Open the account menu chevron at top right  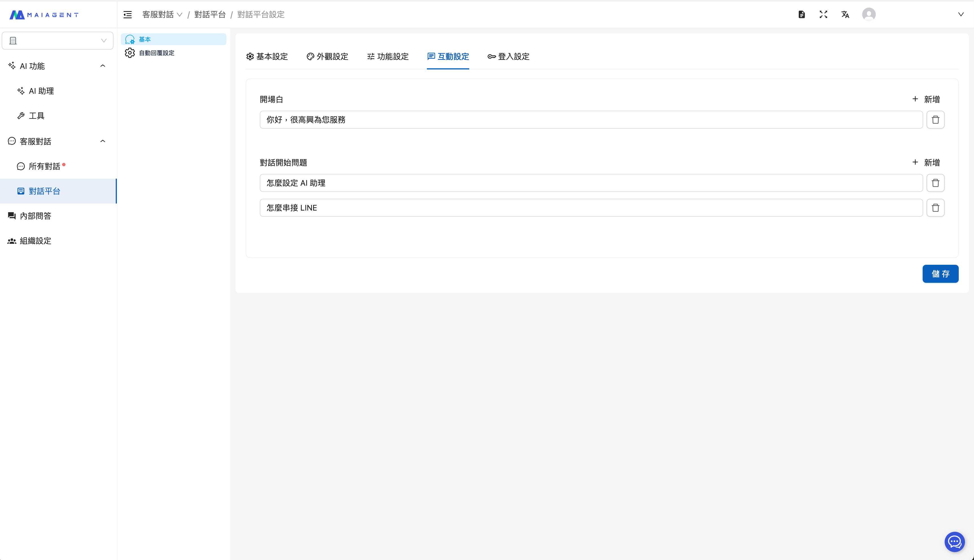click(x=960, y=15)
